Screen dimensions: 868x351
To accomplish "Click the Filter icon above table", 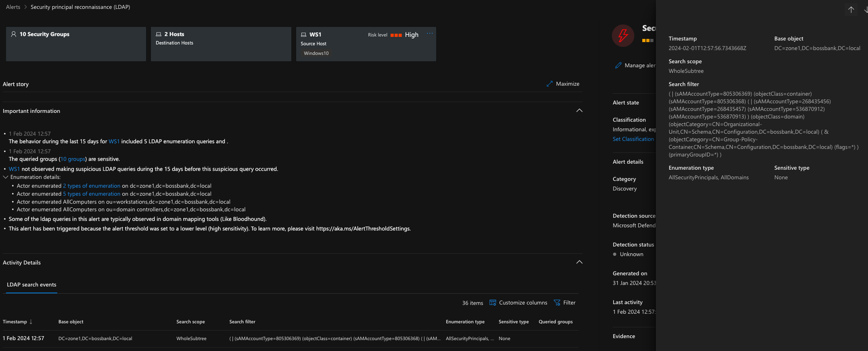I will click(557, 302).
